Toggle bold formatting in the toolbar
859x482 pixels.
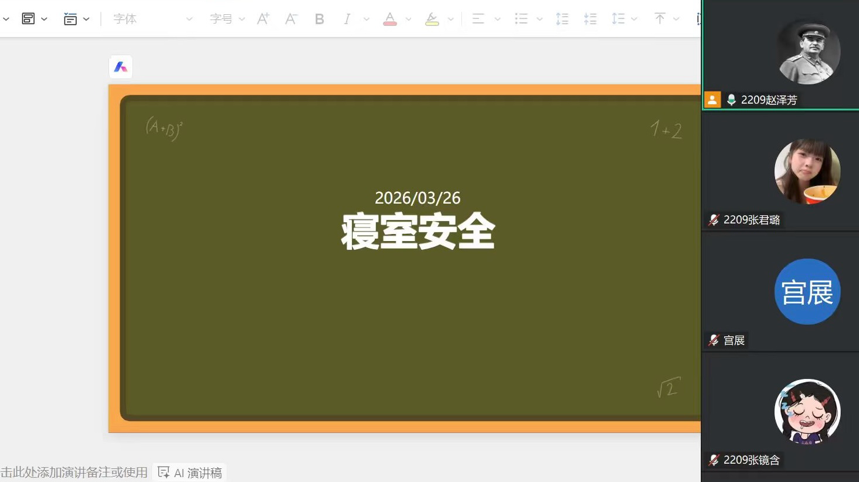[x=319, y=19]
